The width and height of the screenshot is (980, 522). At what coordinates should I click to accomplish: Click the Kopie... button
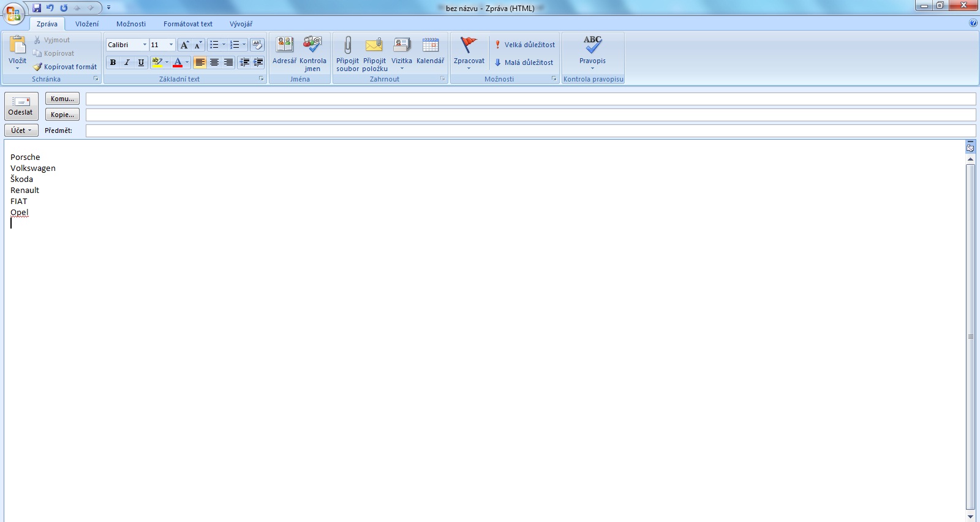pos(62,115)
